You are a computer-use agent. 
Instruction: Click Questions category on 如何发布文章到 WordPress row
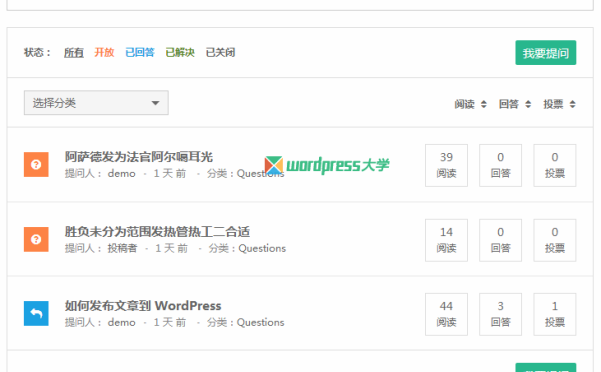[261, 323]
